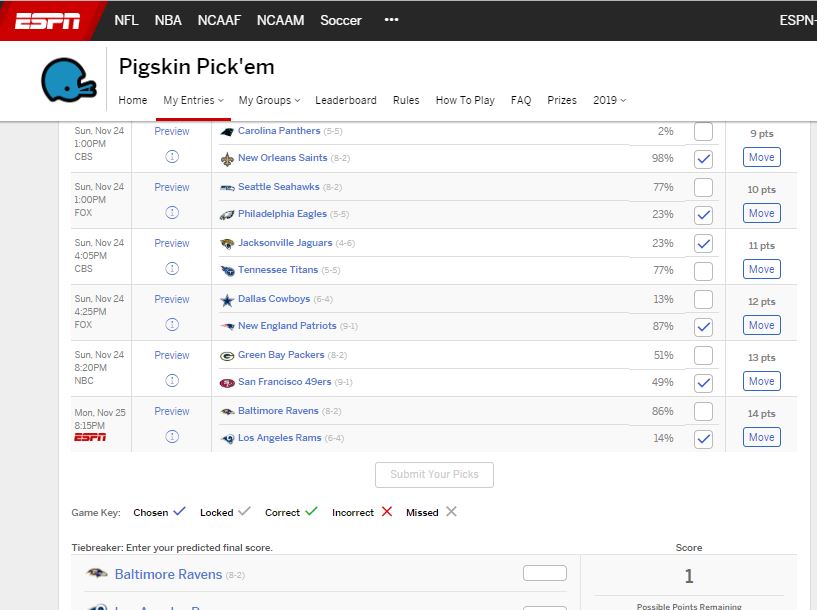Viewport: 817px width, 610px height.
Task: Open info icon for Jaguars vs Titans game
Action: tap(172, 268)
